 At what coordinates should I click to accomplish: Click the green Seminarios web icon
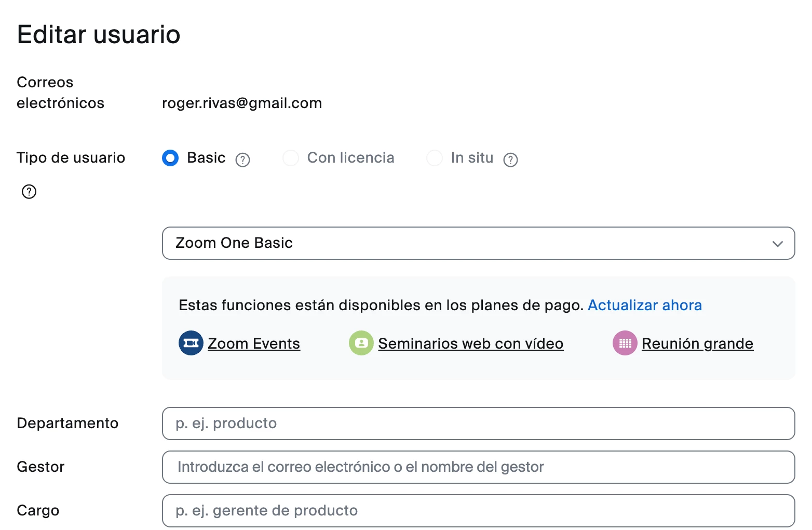tap(361, 343)
